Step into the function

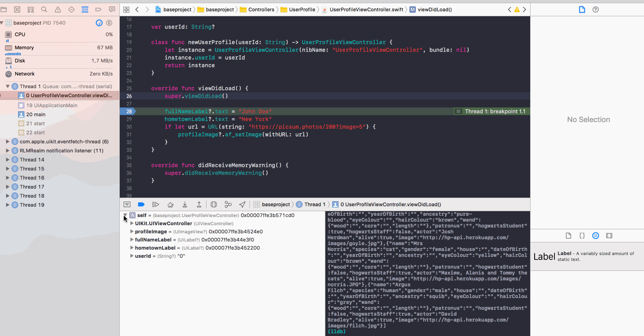click(185, 204)
